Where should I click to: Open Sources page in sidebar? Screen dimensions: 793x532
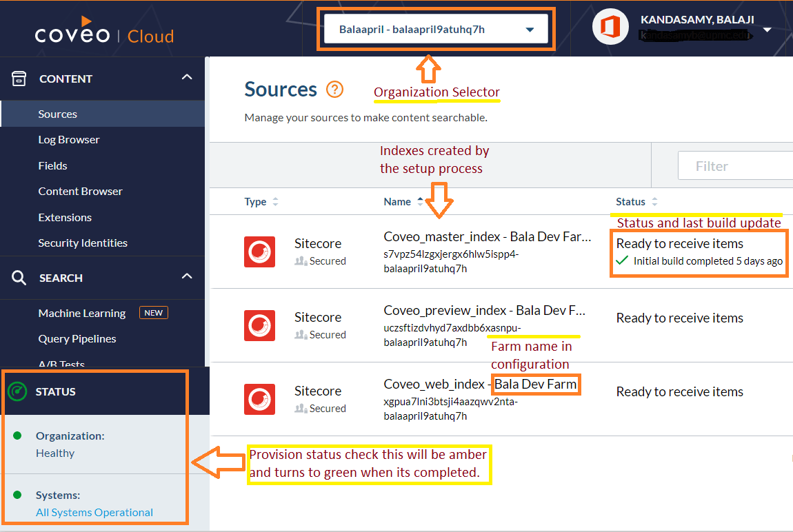[x=103, y=114]
